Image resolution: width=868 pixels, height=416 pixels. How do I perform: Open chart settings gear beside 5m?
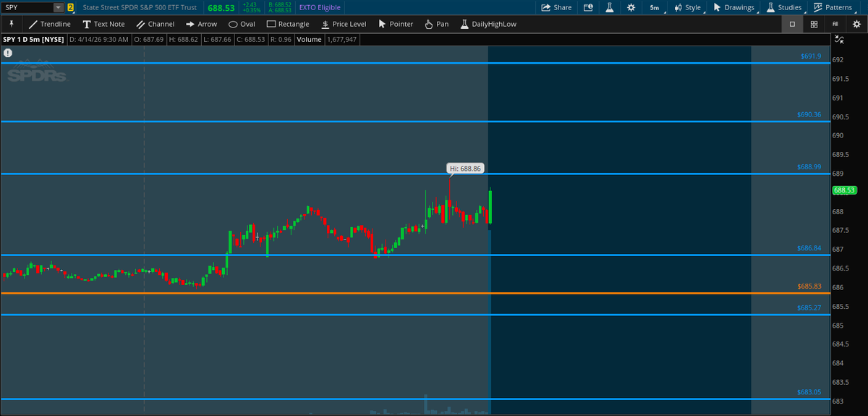[x=631, y=7]
